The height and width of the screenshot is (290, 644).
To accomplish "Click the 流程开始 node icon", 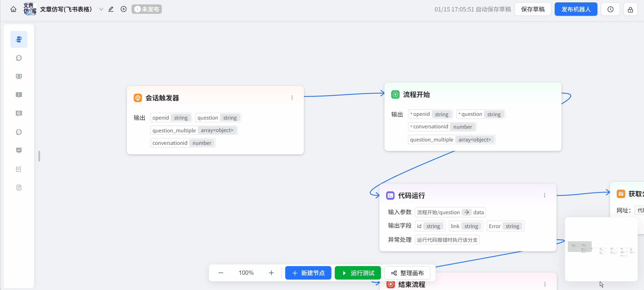I will (x=395, y=94).
